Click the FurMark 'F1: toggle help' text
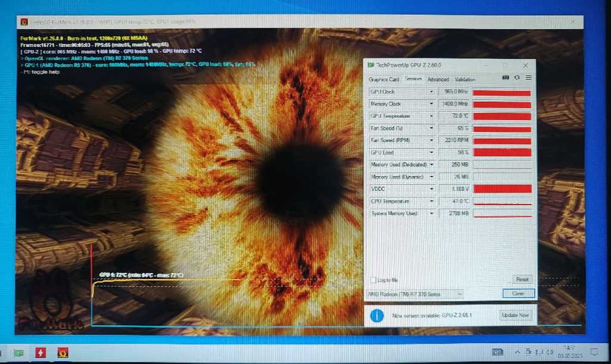611x364 pixels. pos(40,72)
